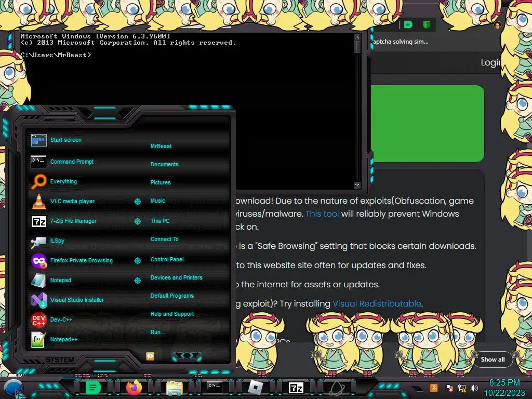Select Connect To in the start menu

[164, 239]
